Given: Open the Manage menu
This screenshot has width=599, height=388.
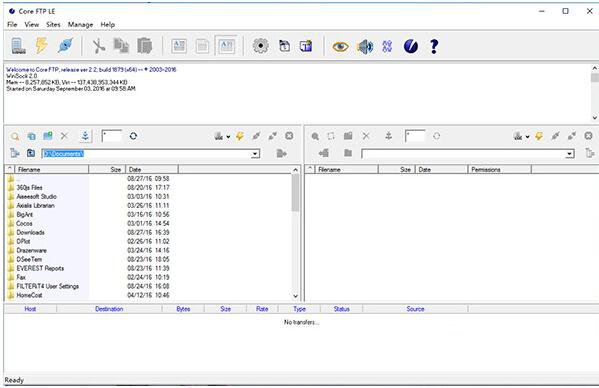Looking at the screenshot, I should tap(81, 24).
